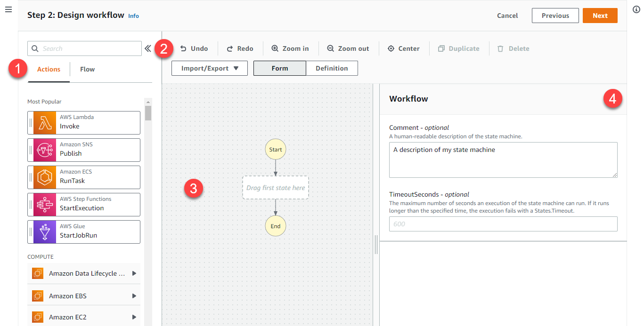
Task: Click the search magnifier icon
Action: (x=35, y=48)
